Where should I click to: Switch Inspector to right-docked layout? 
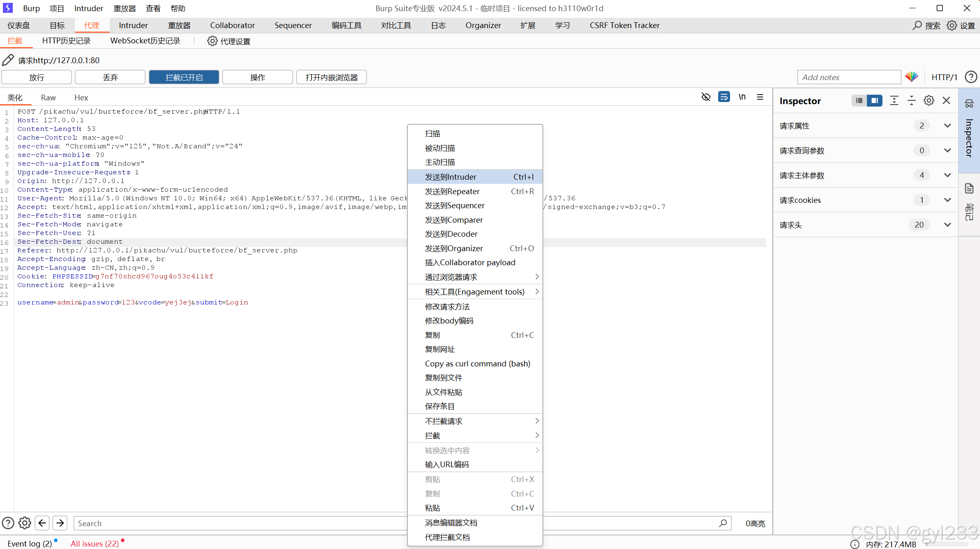875,100
